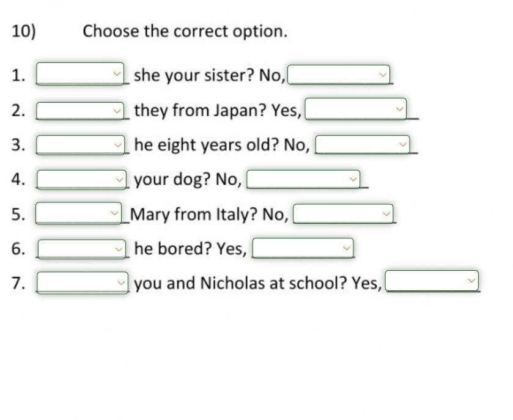Open the first dropdown before 'she your sister?'
The image size is (513, 420).
(x=80, y=73)
